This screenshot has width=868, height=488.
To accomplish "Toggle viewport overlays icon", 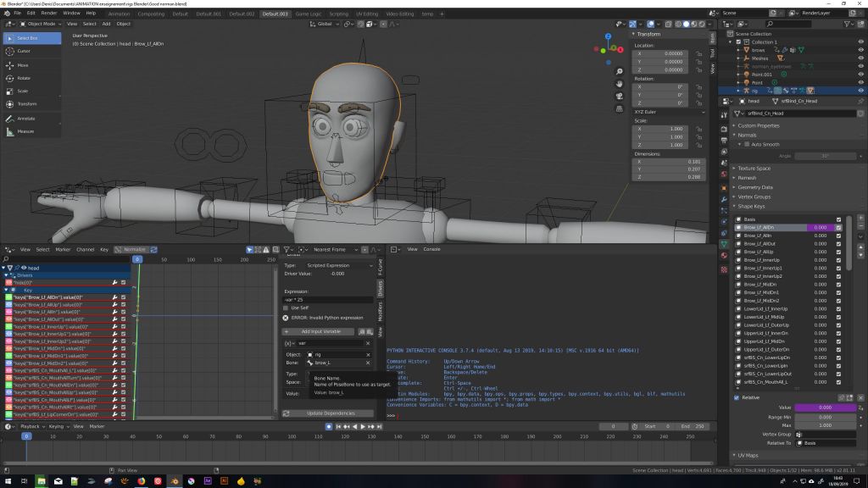I will click(x=650, y=25).
